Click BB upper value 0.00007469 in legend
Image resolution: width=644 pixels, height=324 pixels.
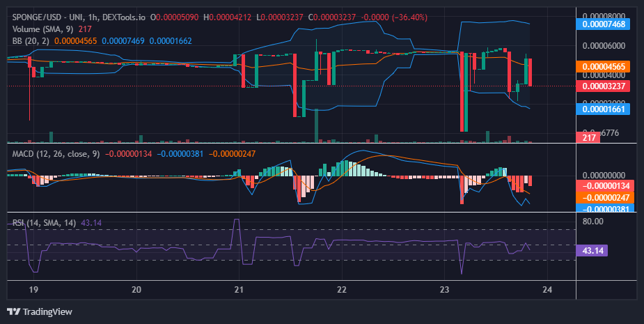(x=123, y=40)
